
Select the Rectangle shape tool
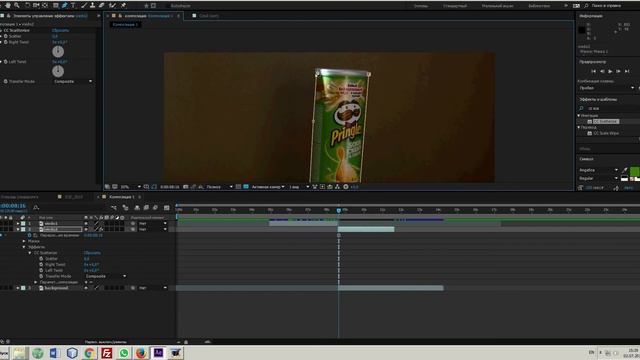55,5
